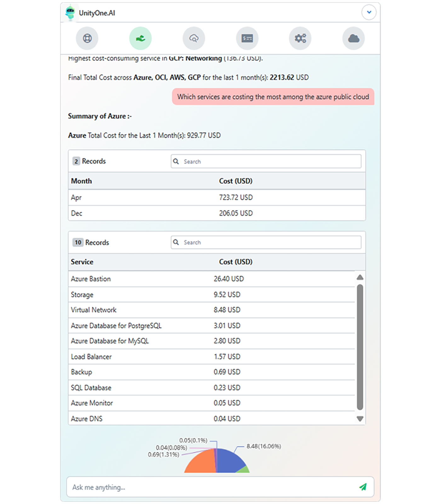The width and height of the screenshot is (441, 504).
Task: Select the Azure DNS service row
Action: pos(211,419)
